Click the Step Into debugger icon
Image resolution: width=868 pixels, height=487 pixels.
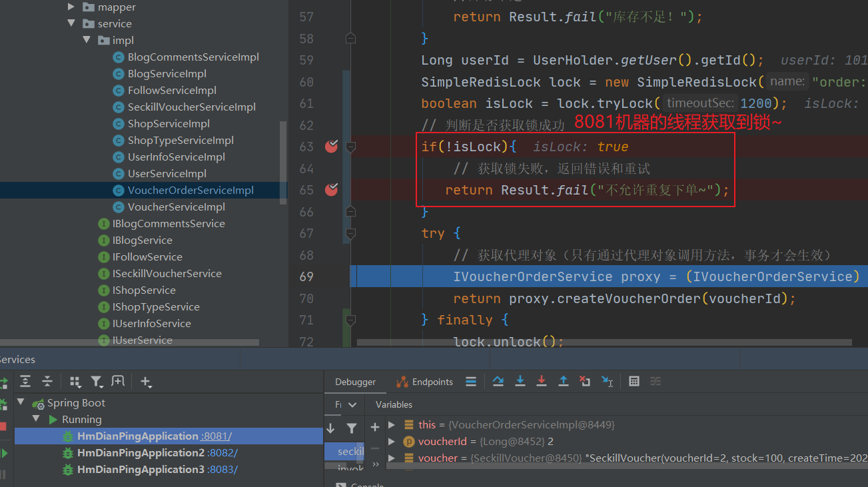click(520, 382)
